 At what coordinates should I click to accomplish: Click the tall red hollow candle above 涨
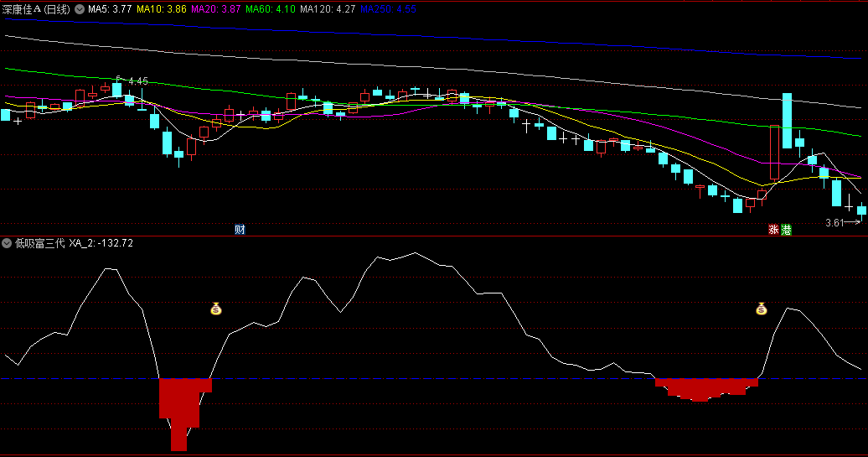tap(774, 153)
